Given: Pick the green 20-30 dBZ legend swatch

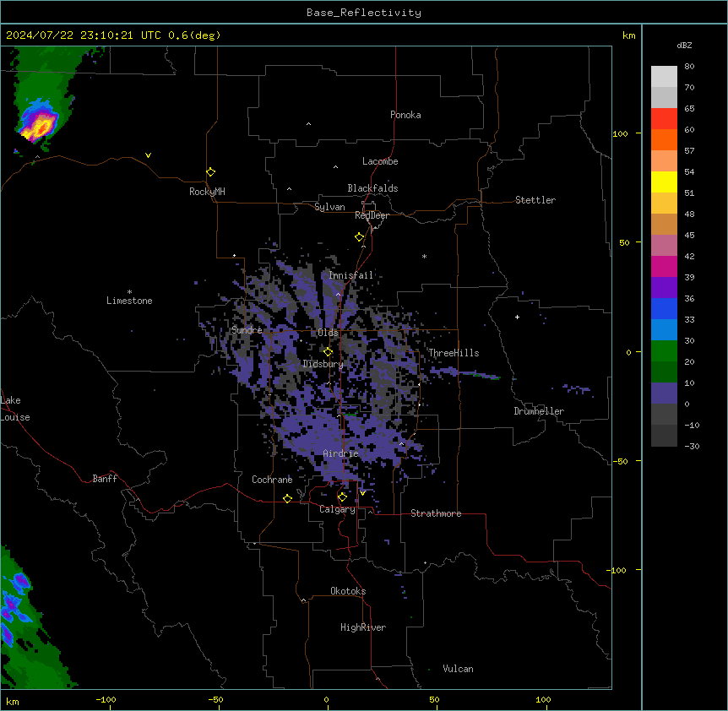Looking at the screenshot, I should 664,351.
